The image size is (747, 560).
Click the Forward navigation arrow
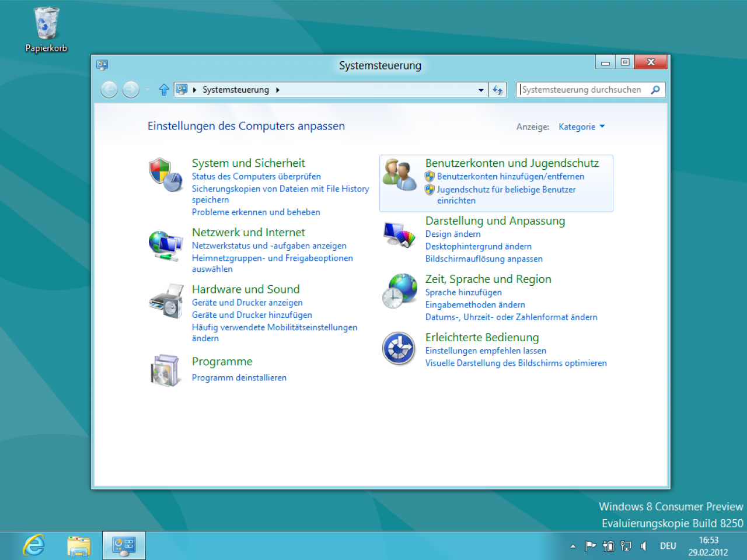(131, 89)
